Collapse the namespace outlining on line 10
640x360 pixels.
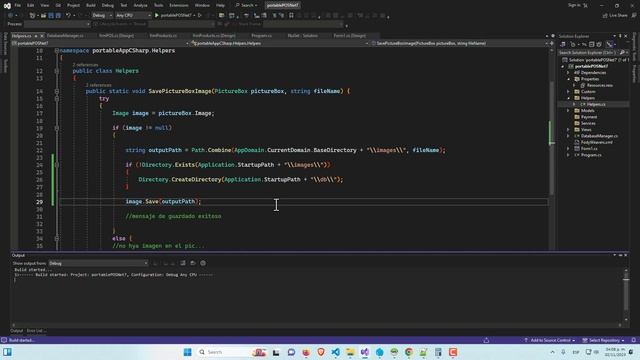[x=57, y=51]
